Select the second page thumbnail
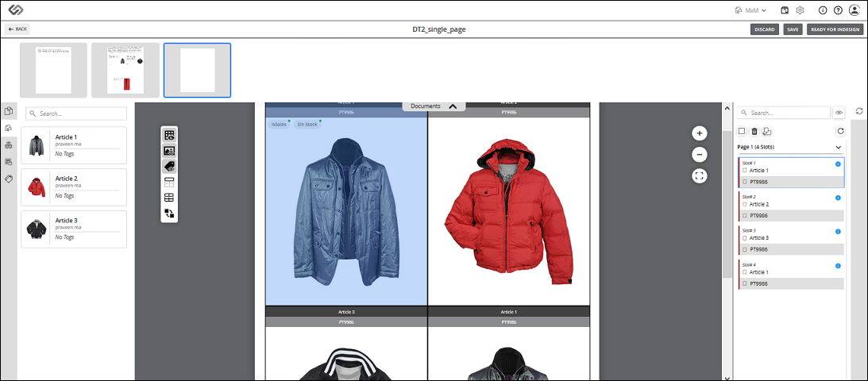The width and height of the screenshot is (868, 381). (125, 70)
